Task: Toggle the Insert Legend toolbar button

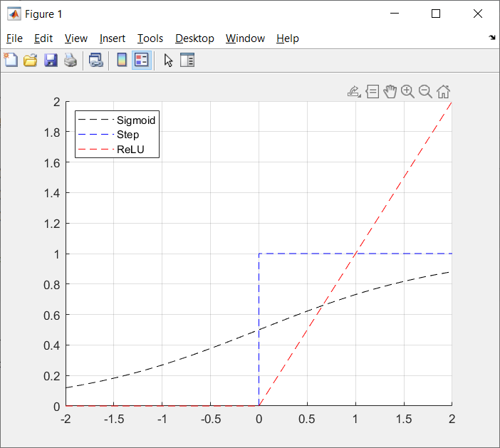Action: (x=142, y=60)
